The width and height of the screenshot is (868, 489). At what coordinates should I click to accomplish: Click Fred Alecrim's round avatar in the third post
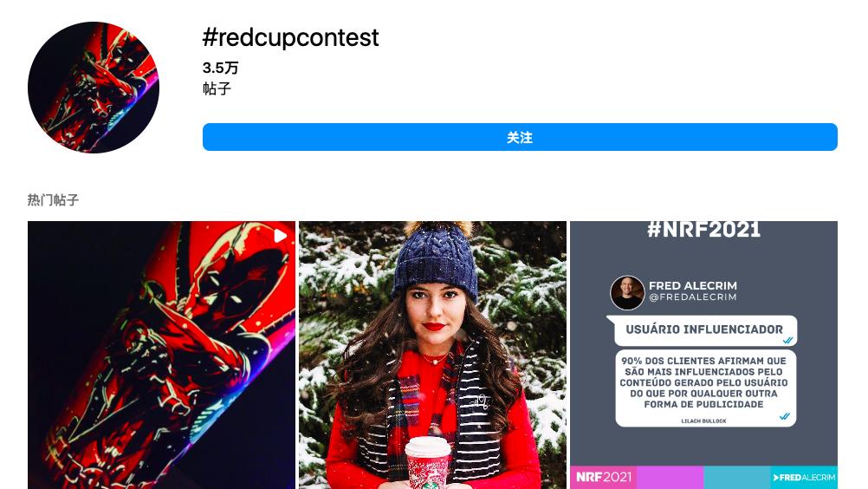(627, 293)
